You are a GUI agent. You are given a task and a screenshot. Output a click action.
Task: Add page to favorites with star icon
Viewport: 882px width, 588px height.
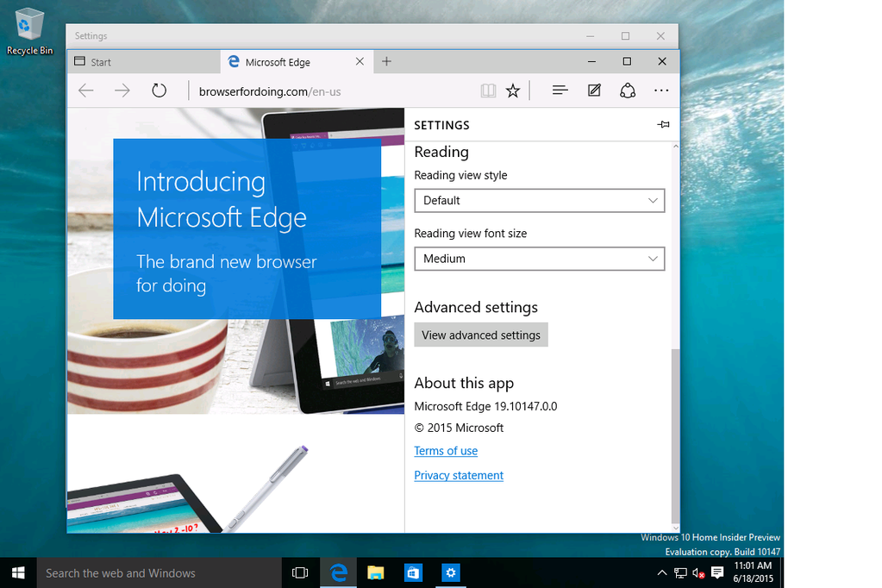click(513, 91)
